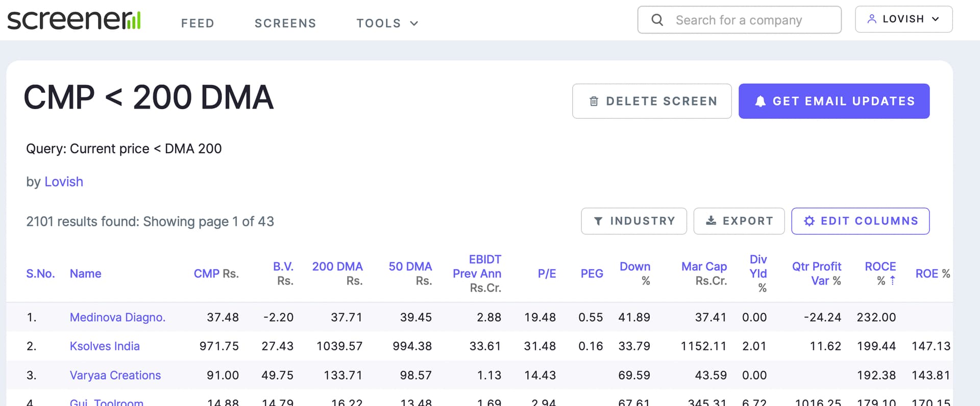Click Varyaa Creations 200 DMA value 133.71

click(x=343, y=375)
